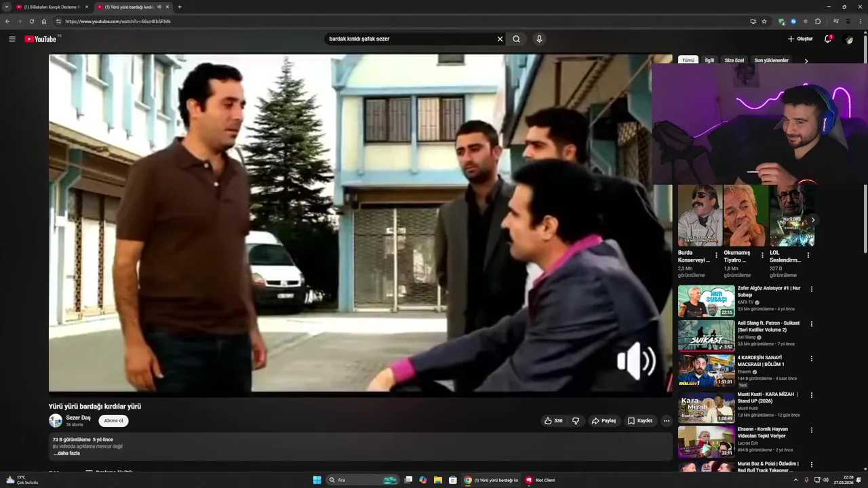Open options for Asil Slang Suikast video
This screenshot has width=868, height=488.
811,324
